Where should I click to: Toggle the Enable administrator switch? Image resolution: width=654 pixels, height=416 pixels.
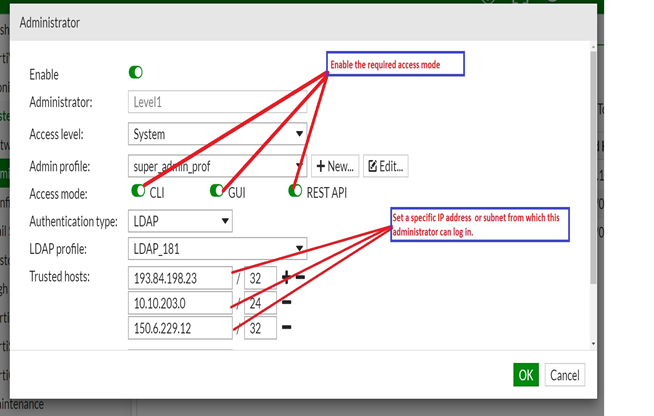[x=136, y=73]
